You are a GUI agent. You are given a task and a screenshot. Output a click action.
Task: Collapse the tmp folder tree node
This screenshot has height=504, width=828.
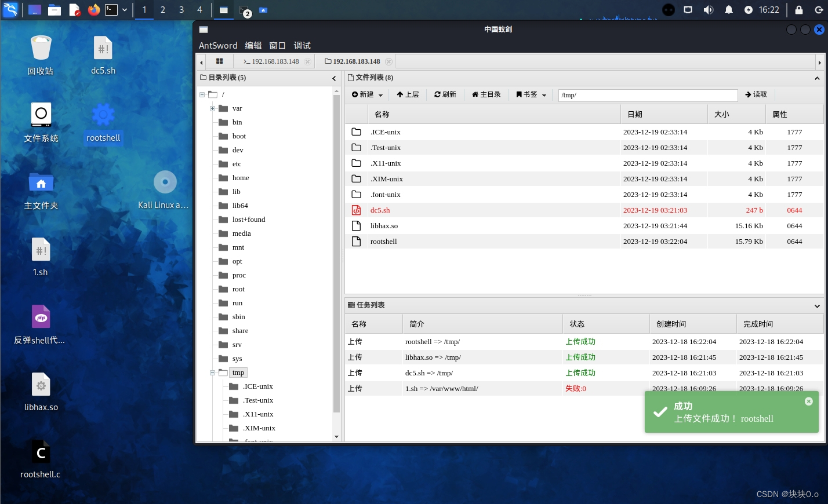pyautogui.click(x=212, y=372)
